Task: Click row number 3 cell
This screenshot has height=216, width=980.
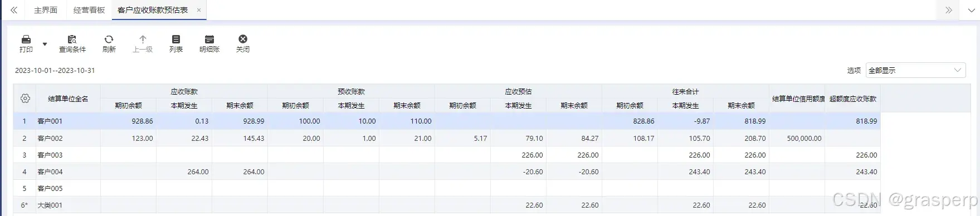Action: (25, 155)
